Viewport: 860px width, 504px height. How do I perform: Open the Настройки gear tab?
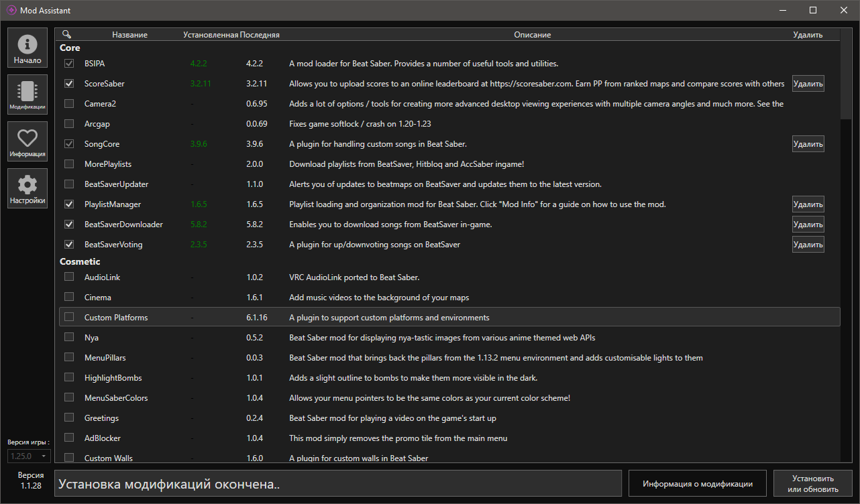(x=28, y=188)
